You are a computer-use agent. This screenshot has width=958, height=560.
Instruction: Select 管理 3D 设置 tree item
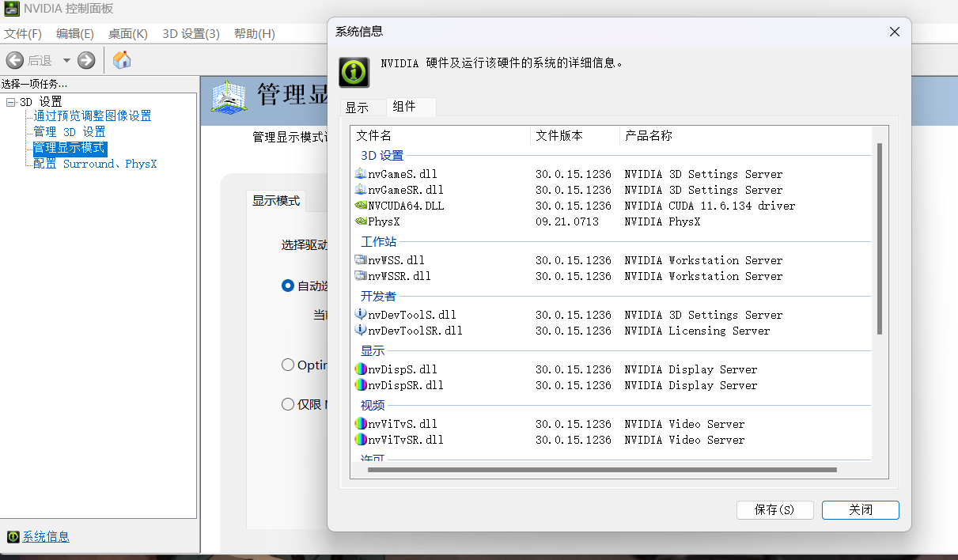[x=70, y=132]
